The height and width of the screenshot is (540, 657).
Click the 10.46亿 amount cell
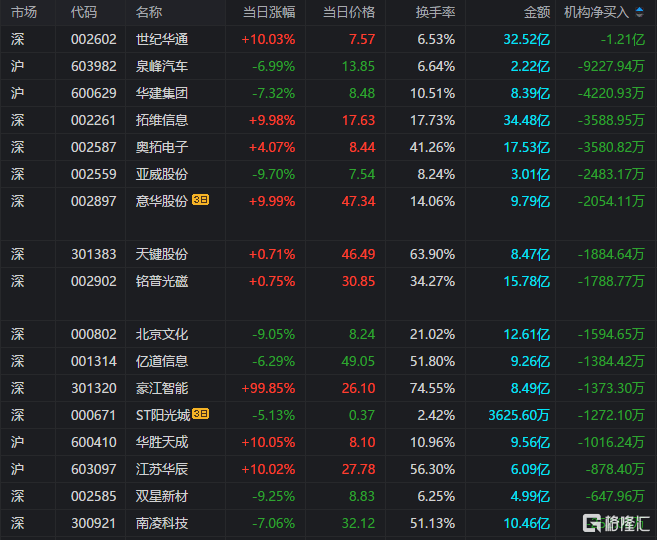click(526, 523)
